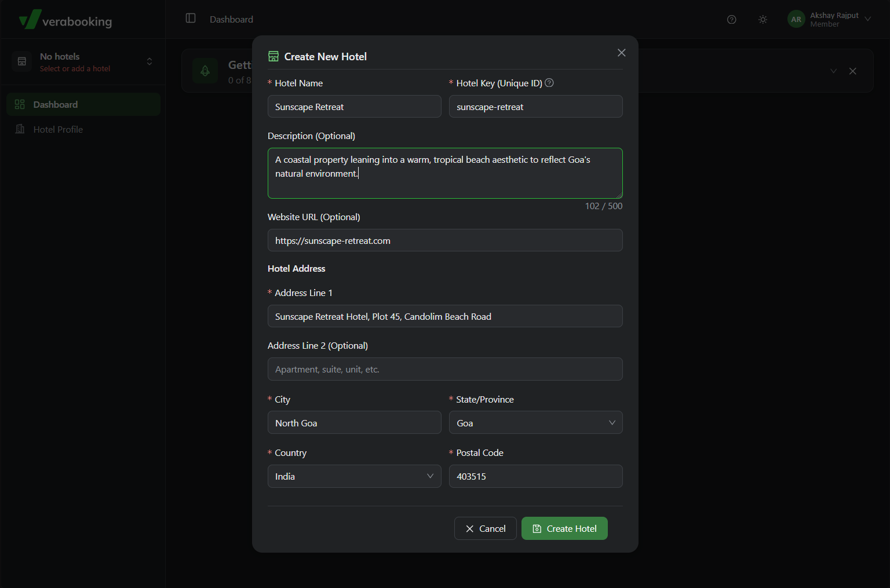Click the Dashboard grid icon
Image resolution: width=890 pixels, height=588 pixels.
20,104
